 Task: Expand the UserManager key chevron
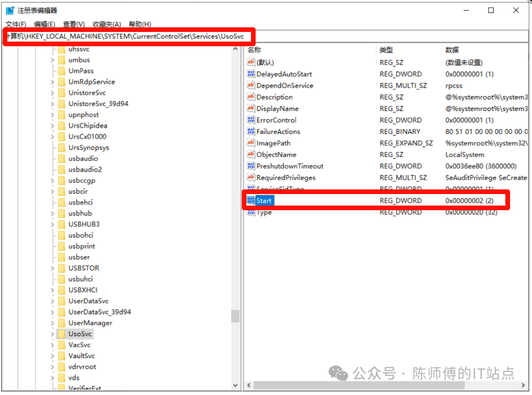pos(52,323)
